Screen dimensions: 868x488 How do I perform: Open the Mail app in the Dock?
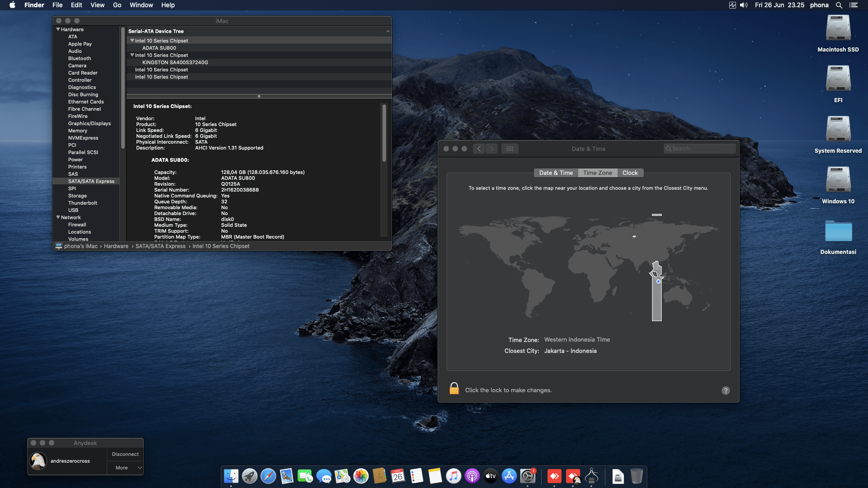click(287, 476)
